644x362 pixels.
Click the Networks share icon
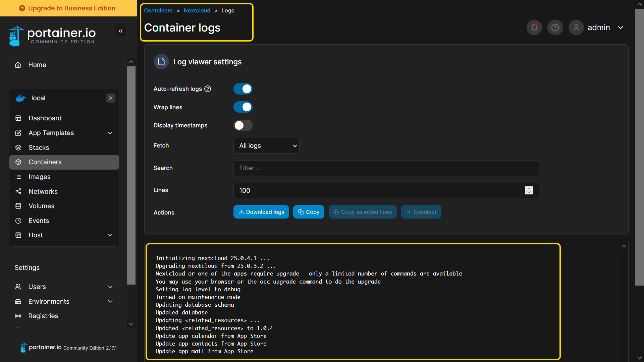(18, 191)
